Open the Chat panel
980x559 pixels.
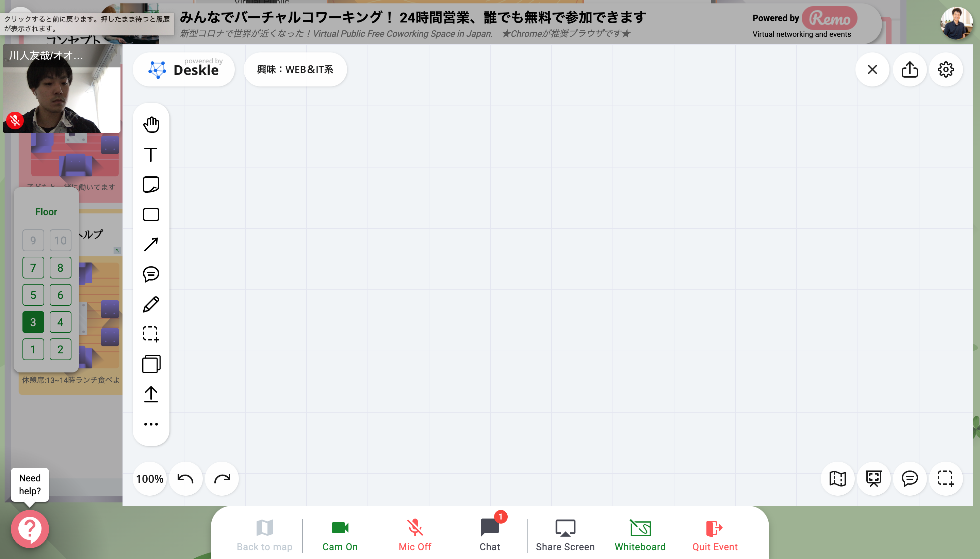tap(489, 535)
